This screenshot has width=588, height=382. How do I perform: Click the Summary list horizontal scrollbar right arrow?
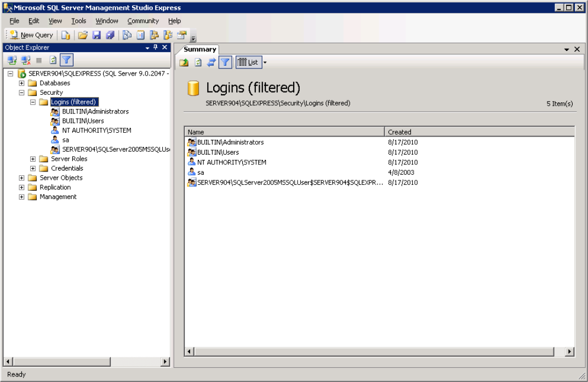[570, 352]
